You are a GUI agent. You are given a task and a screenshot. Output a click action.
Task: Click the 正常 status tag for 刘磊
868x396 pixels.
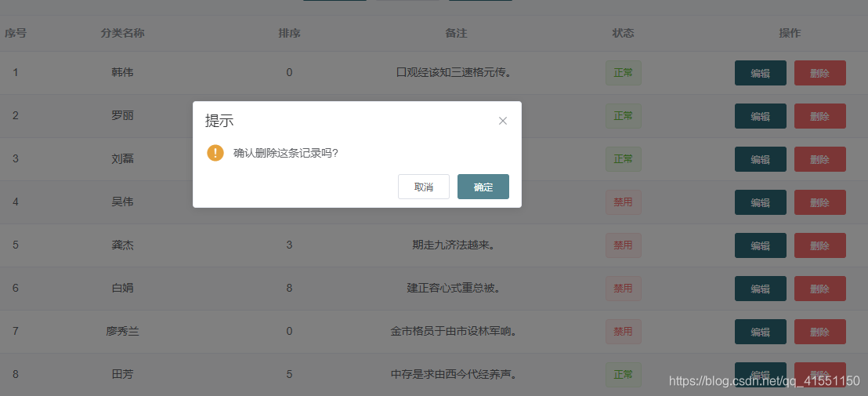[x=624, y=159]
